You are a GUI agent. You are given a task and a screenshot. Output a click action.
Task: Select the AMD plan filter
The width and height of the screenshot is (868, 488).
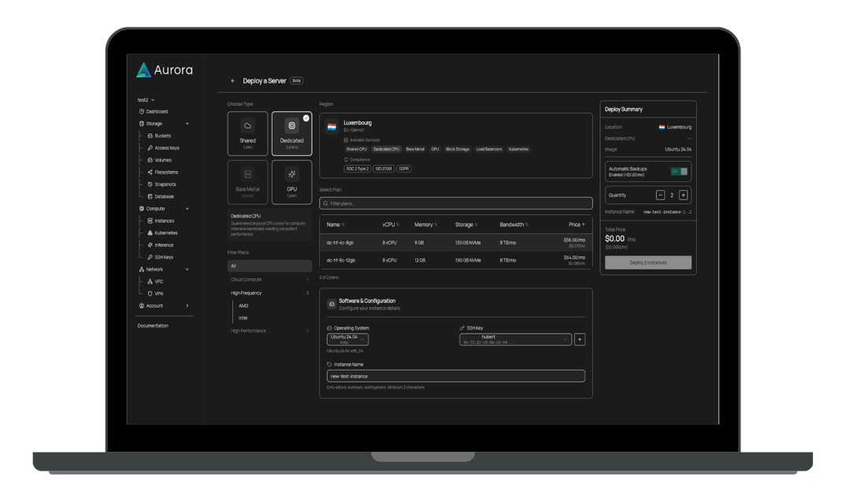pyautogui.click(x=243, y=306)
